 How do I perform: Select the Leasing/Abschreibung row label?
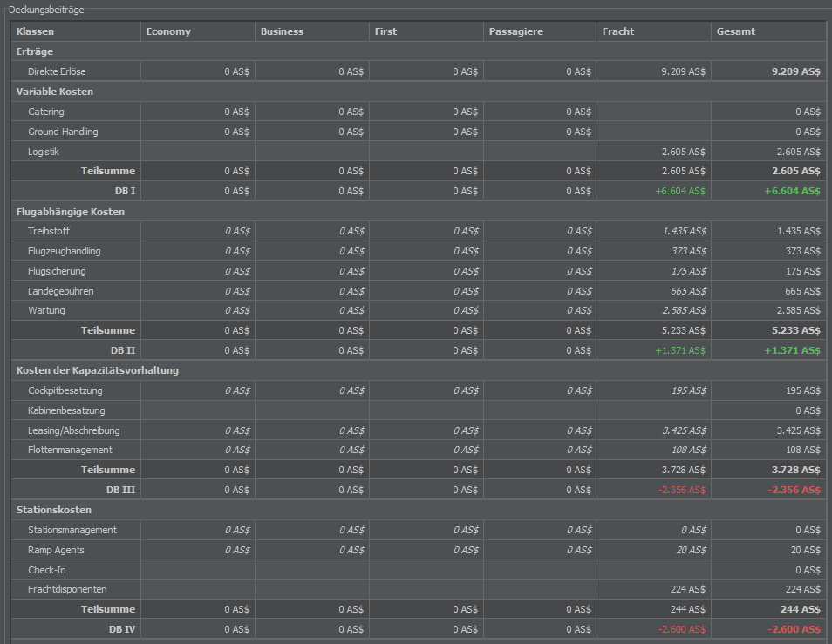(x=74, y=430)
